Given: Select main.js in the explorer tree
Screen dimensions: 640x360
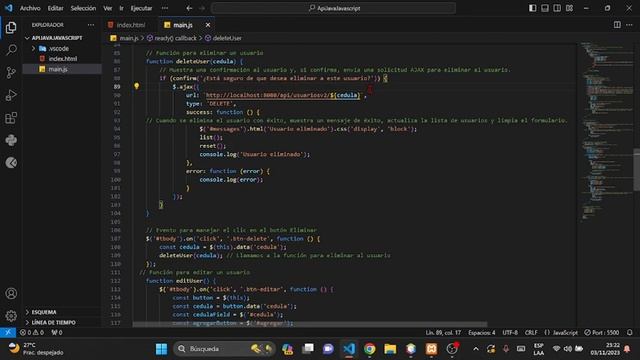Looking at the screenshot, I should [58, 69].
